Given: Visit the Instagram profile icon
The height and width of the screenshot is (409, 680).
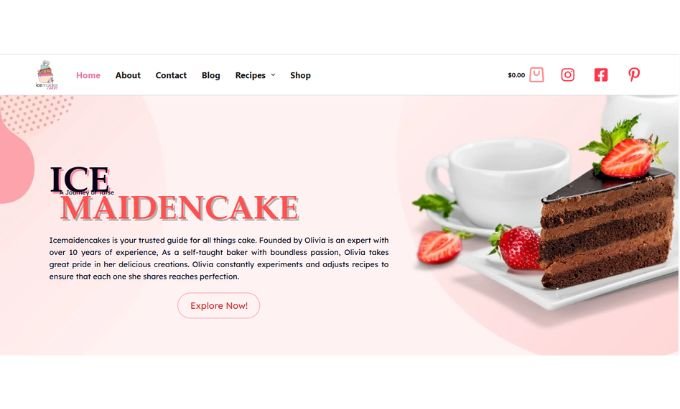Looking at the screenshot, I should point(568,75).
